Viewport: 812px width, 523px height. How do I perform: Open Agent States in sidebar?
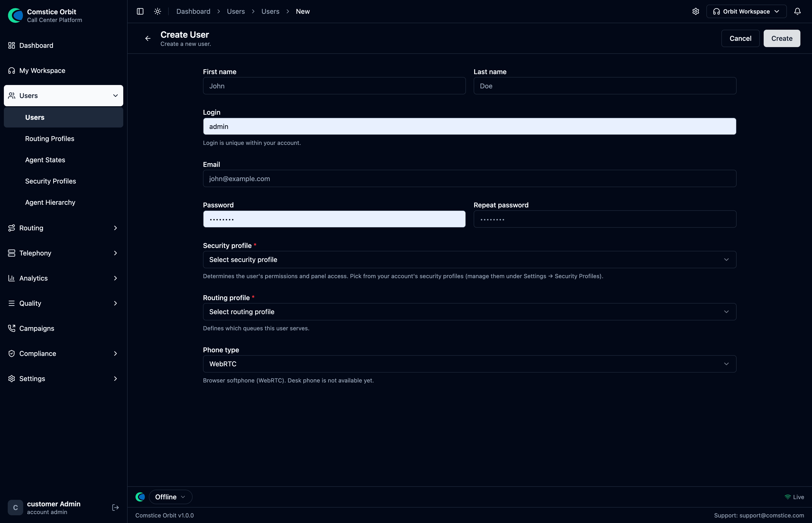[64, 160]
